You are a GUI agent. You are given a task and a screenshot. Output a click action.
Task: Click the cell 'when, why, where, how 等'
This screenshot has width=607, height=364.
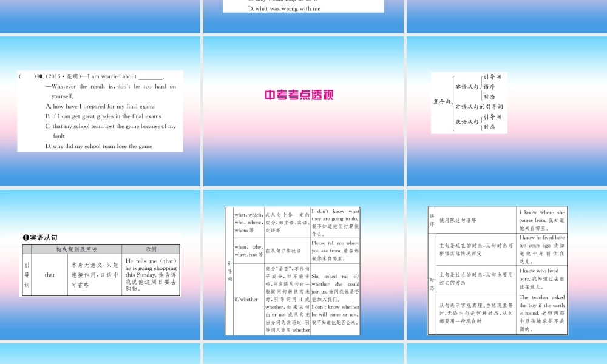coord(248,251)
